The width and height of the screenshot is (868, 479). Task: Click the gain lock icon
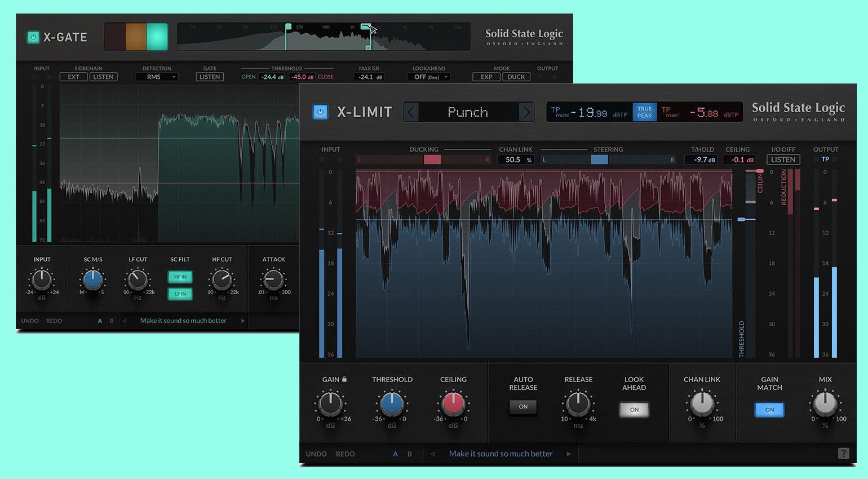[344, 379]
